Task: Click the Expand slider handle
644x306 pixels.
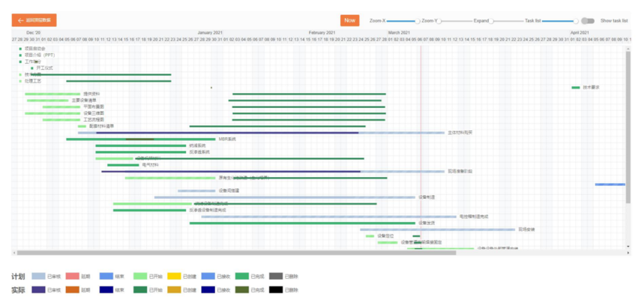Action: [492, 21]
